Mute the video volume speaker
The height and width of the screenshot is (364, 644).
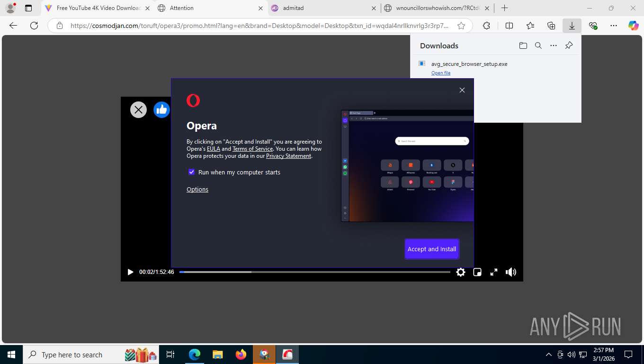pyautogui.click(x=511, y=272)
